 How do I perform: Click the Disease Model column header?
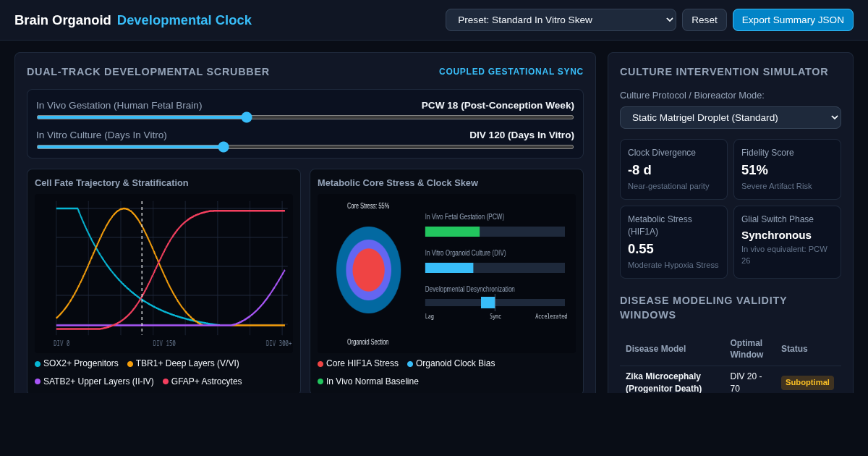655,349
